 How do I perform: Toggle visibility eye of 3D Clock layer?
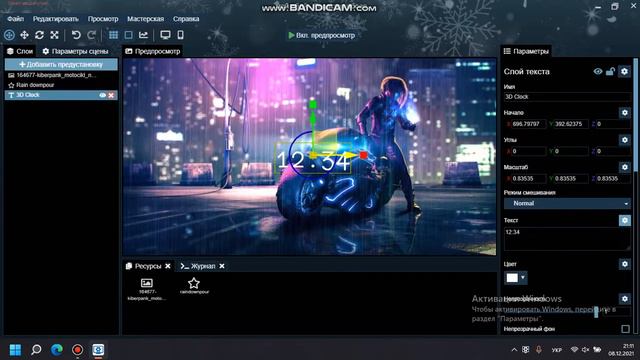pos(102,95)
